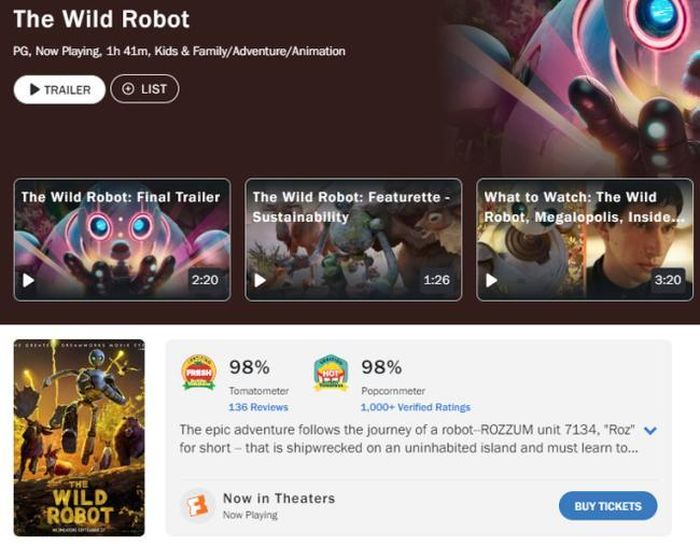Click the Certified Fresh Tomatometer badge icon
700x560 pixels.
(199, 372)
